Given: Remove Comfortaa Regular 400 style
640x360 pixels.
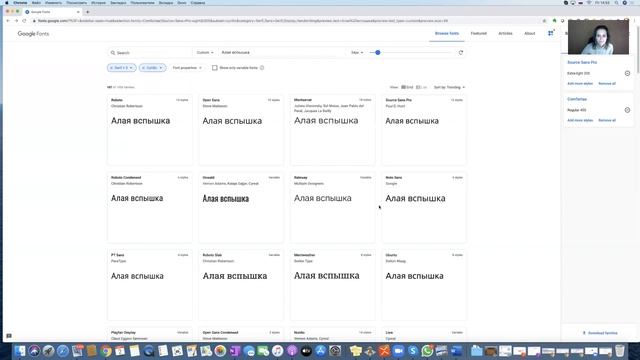Looking at the screenshot, I should (x=627, y=110).
